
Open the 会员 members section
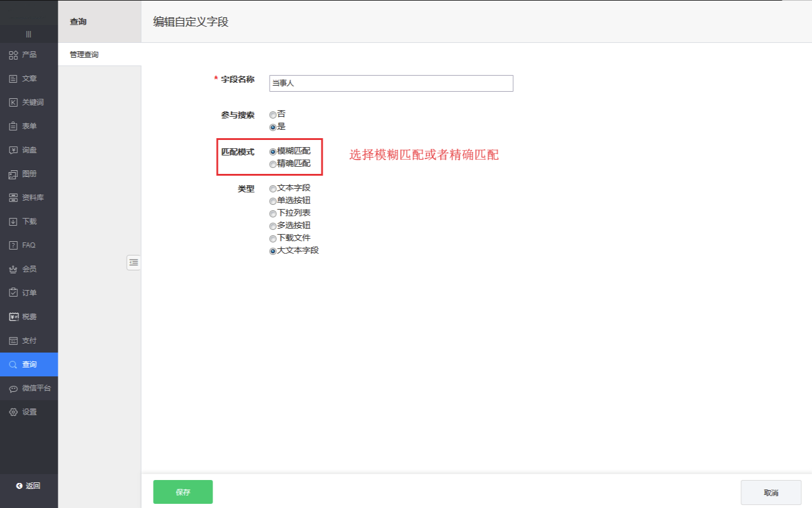29,269
